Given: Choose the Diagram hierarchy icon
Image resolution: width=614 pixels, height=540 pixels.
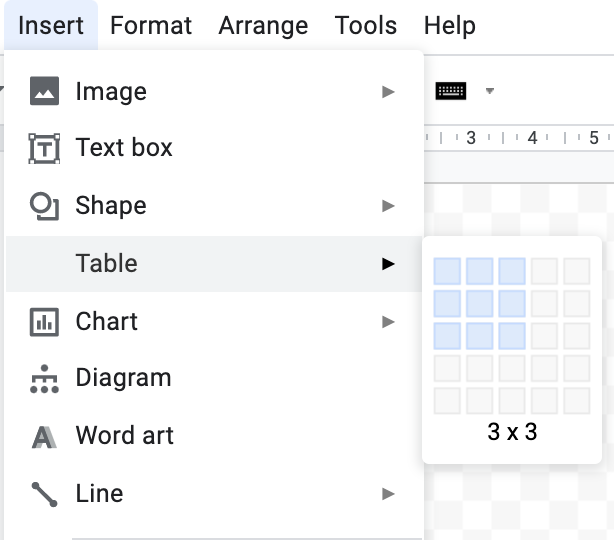Looking at the screenshot, I should click(44, 379).
